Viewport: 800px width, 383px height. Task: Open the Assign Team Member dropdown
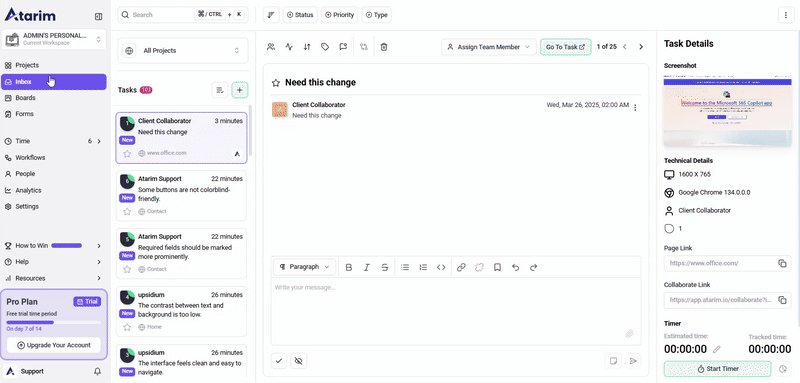click(x=489, y=47)
